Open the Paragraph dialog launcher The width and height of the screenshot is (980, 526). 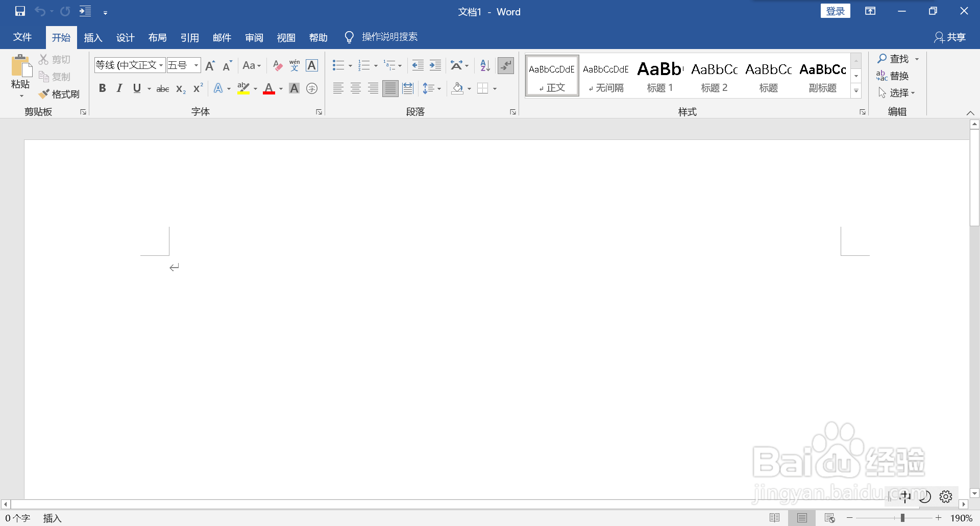(x=513, y=112)
